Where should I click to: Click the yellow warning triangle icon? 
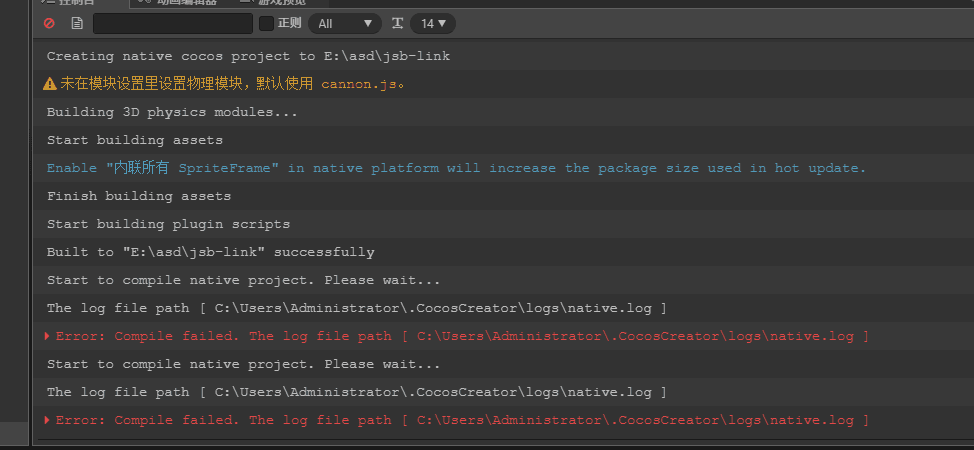(50, 84)
